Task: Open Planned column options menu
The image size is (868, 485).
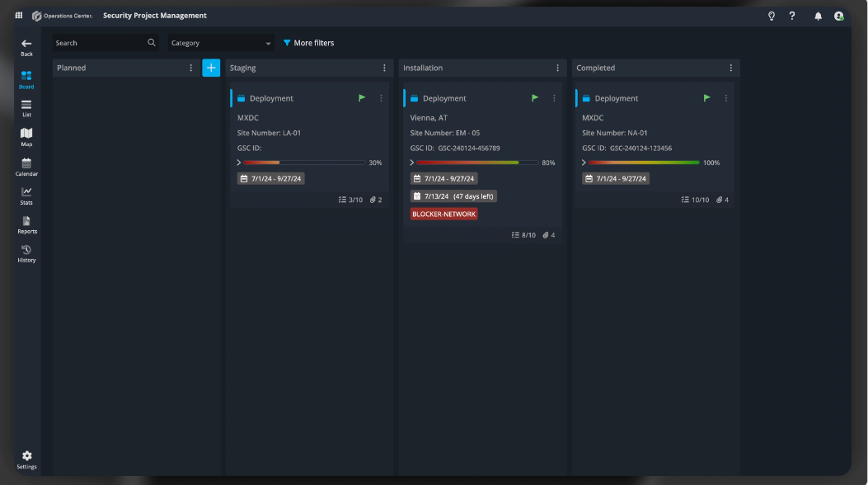Action: point(191,68)
